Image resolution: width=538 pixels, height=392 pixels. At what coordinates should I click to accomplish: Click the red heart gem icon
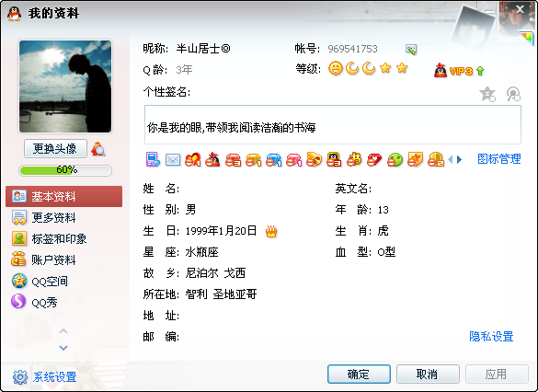374,160
